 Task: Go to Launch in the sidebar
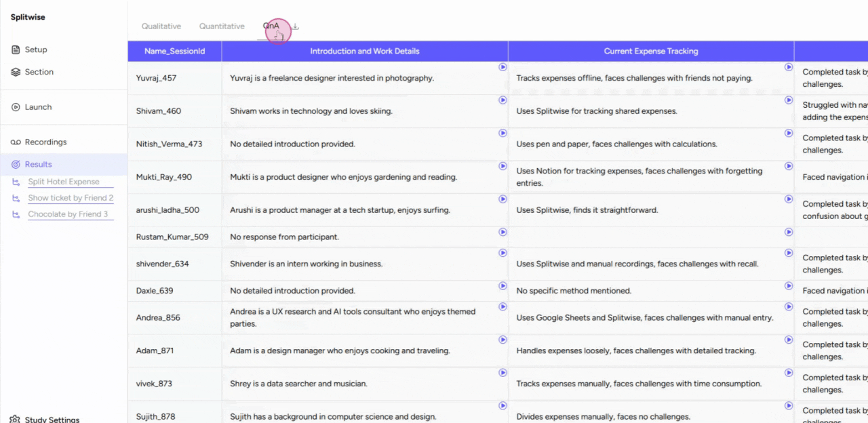point(38,107)
